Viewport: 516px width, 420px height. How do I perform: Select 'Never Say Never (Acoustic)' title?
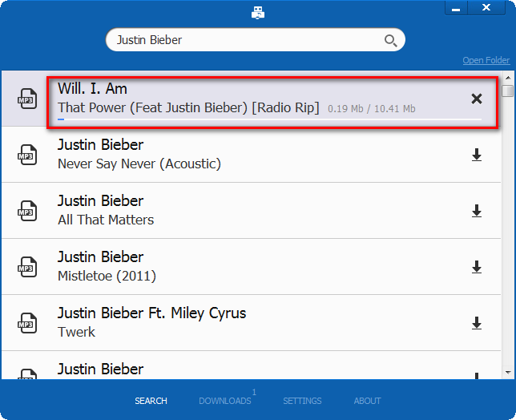pyautogui.click(x=139, y=164)
